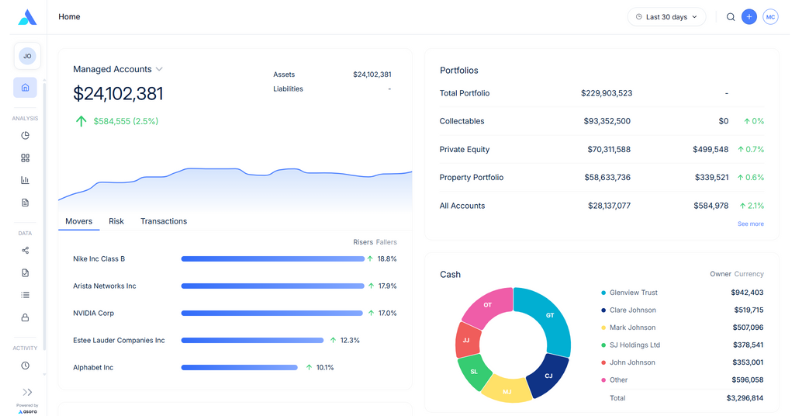
Task: Switch to the Transactions tab
Action: [164, 221]
